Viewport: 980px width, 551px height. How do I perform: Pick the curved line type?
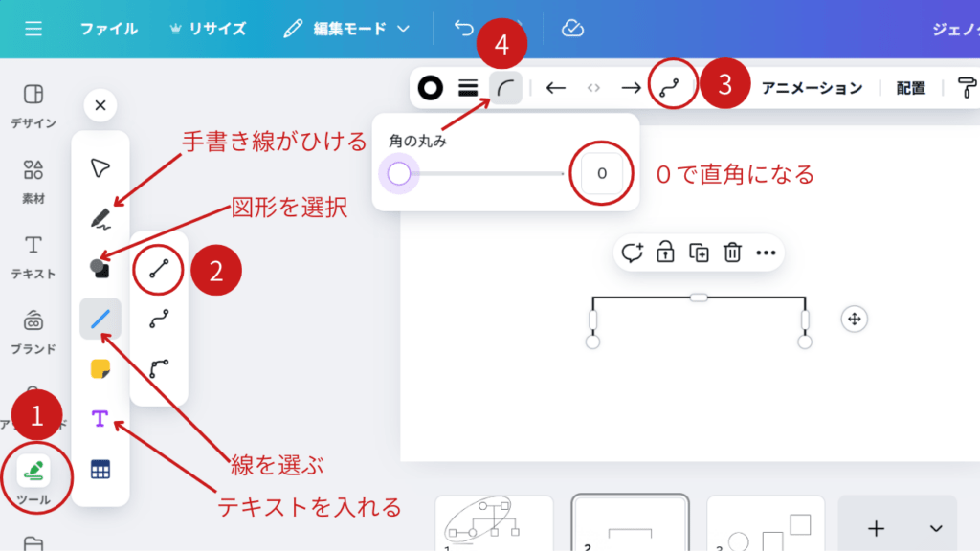tap(159, 320)
